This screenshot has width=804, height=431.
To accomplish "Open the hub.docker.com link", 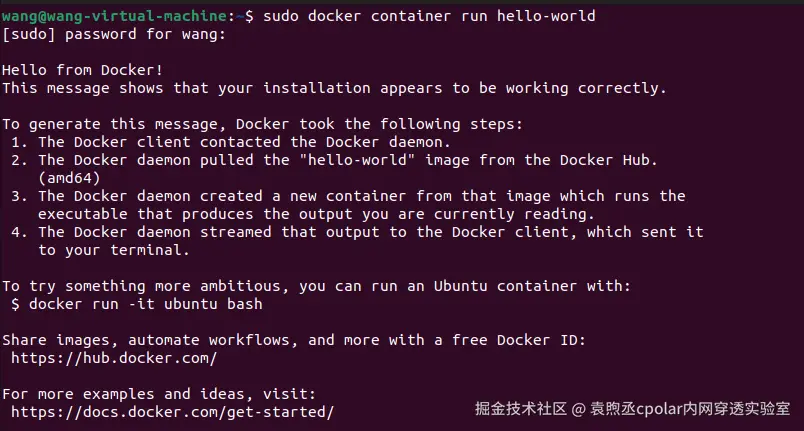I will click(x=114, y=358).
